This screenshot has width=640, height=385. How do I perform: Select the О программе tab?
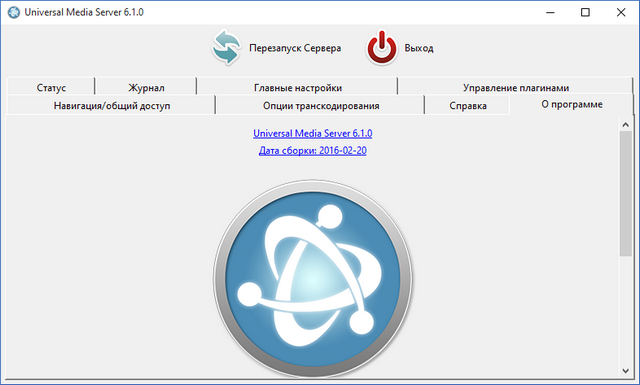tap(571, 105)
